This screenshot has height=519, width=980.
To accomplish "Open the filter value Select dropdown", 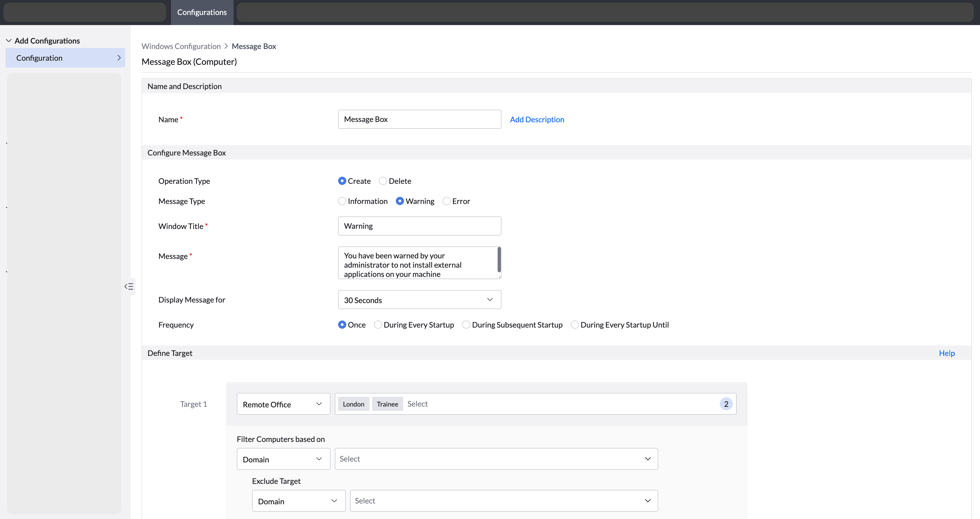I will 496,459.
